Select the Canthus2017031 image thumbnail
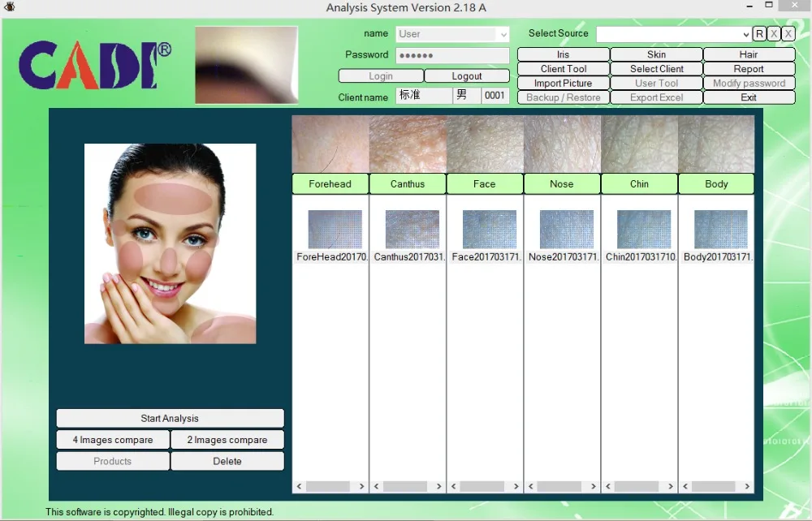Screen dimensions: 812x521 coord(412,229)
